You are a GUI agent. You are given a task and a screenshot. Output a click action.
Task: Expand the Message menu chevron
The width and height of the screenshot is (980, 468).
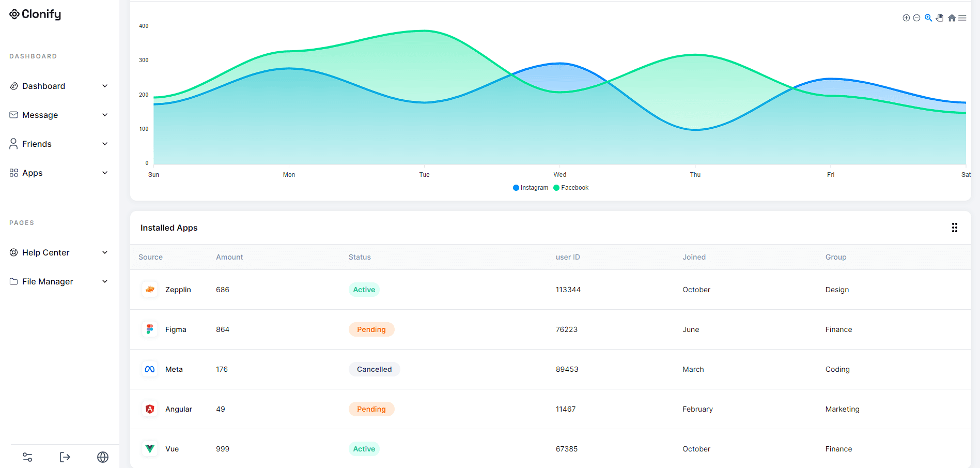105,115
